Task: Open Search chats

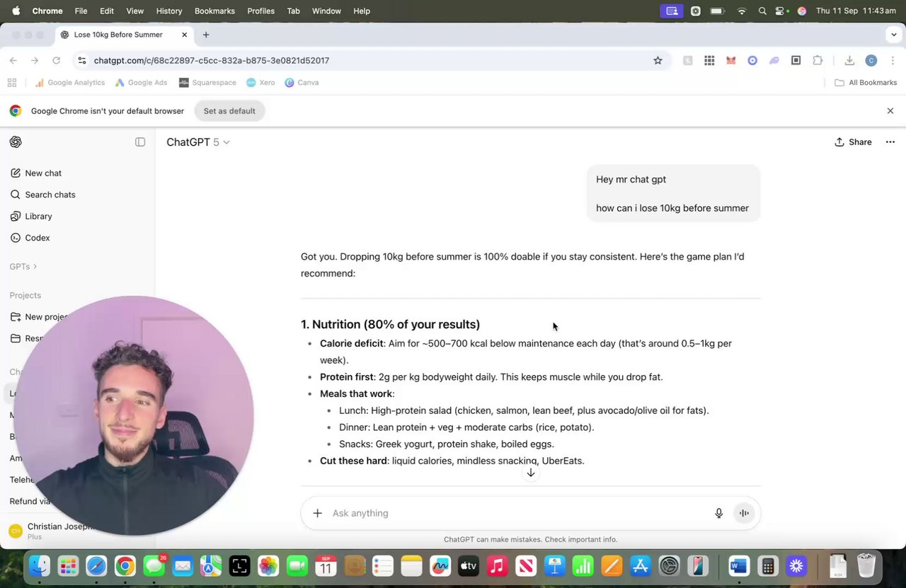Action: (x=42, y=195)
